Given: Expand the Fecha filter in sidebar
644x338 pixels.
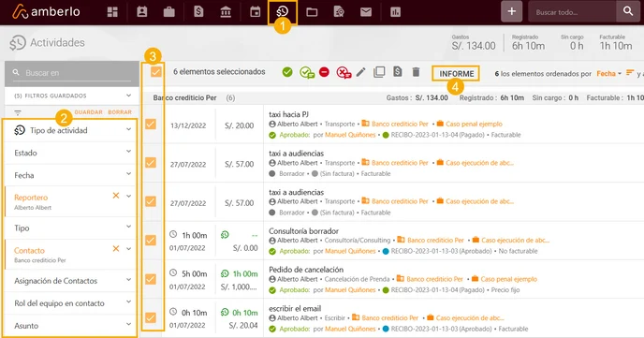Looking at the screenshot, I should [70, 175].
